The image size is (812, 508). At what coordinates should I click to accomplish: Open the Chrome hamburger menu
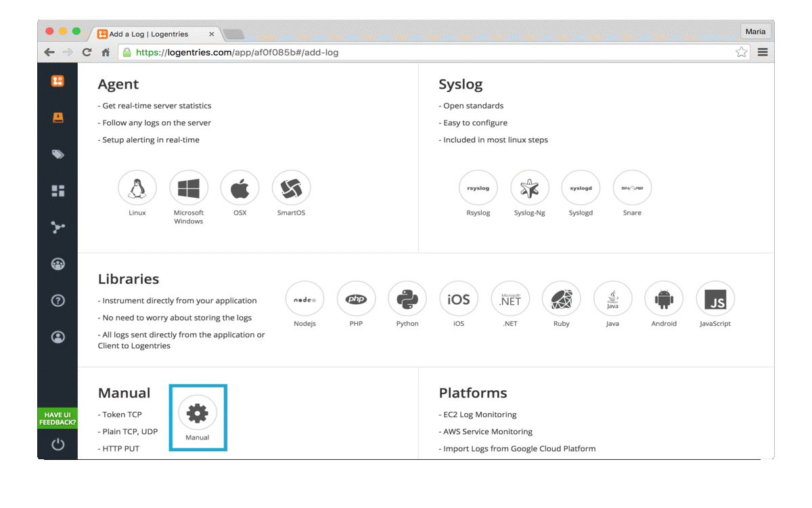(763, 52)
